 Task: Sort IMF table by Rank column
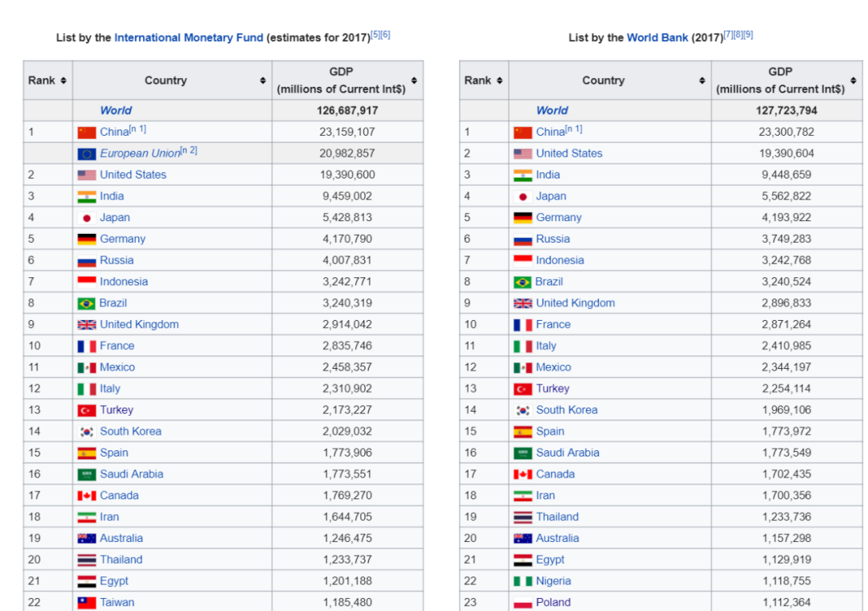click(x=63, y=81)
